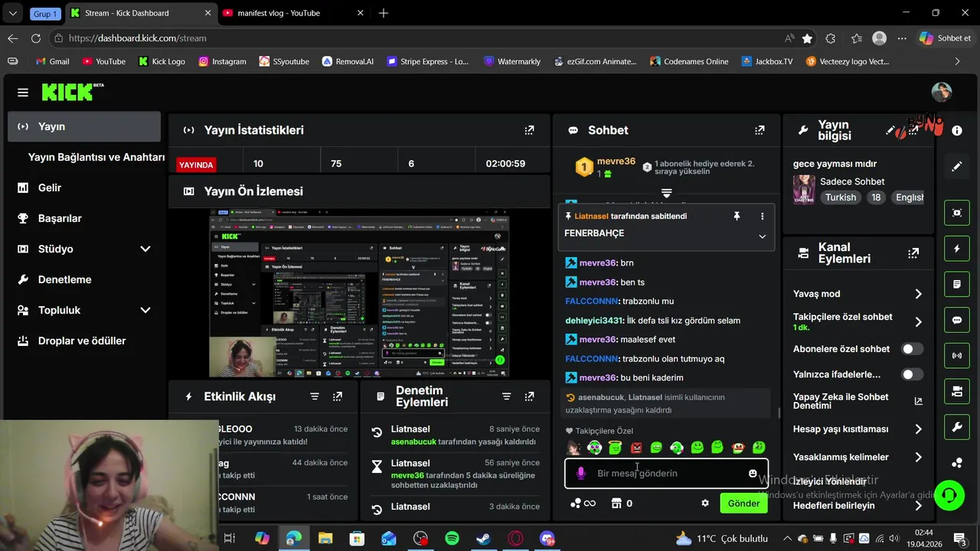Viewport: 980px width, 551px height.
Task: Open the shop icon below chat input
Action: [616, 504]
